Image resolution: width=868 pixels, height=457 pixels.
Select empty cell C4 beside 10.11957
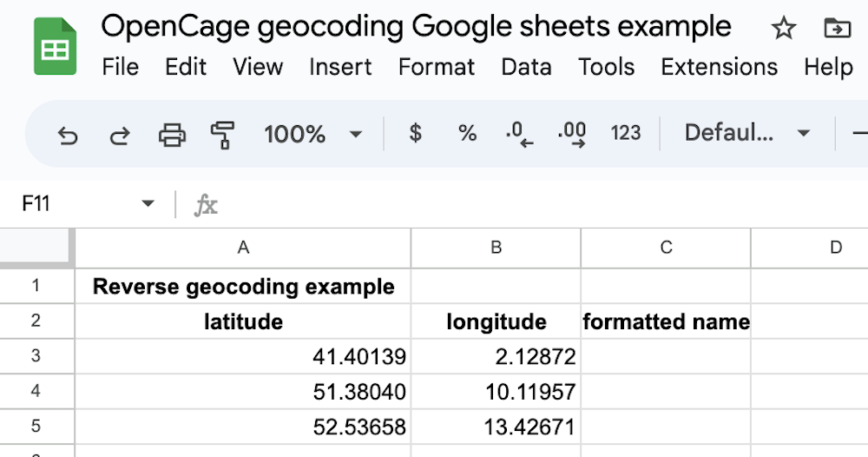(x=666, y=391)
